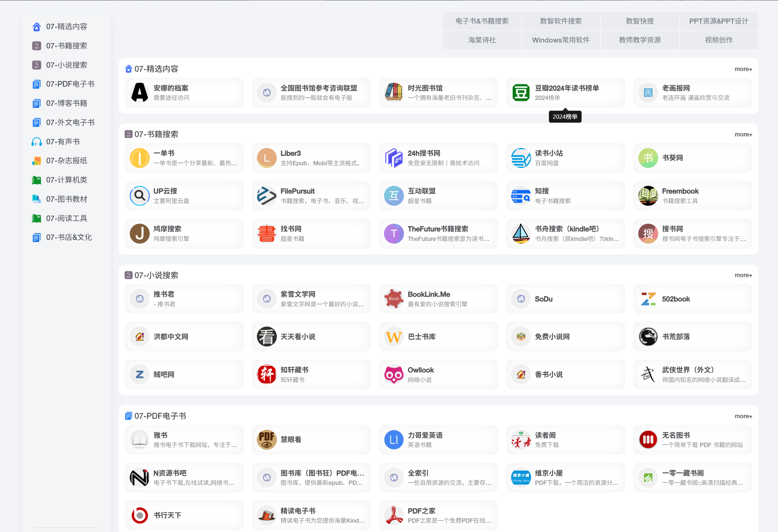Image resolution: width=778 pixels, height=532 pixels.
Task: Click the N资源书吧 N logo icon
Action: tap(140, 478)
